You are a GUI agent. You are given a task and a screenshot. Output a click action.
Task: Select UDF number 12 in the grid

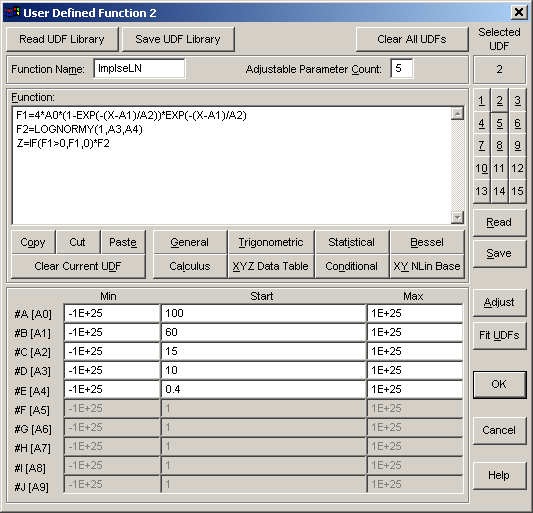517,168
